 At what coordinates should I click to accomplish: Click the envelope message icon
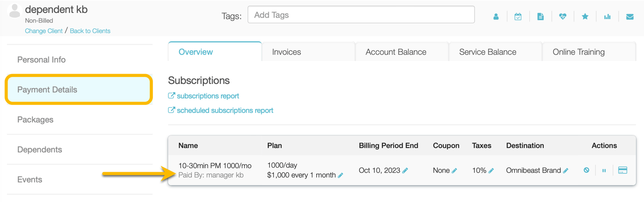click(630, 17)
